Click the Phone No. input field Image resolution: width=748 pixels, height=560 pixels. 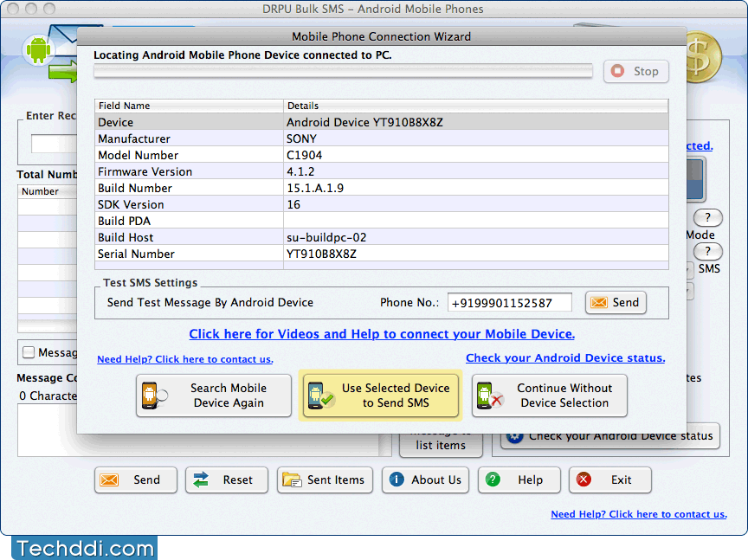(x=509, y=302)
